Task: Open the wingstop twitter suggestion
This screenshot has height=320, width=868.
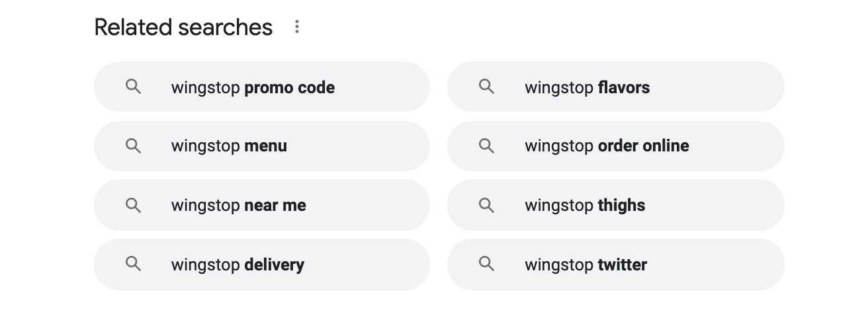Action: coord(616,264)
